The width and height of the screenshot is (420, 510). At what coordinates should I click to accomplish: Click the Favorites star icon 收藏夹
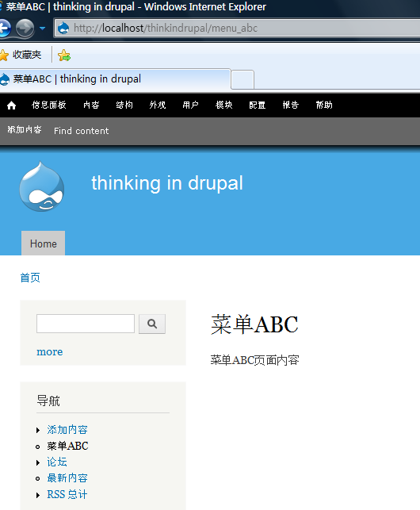pyautogui.click(x=4, y=55)
